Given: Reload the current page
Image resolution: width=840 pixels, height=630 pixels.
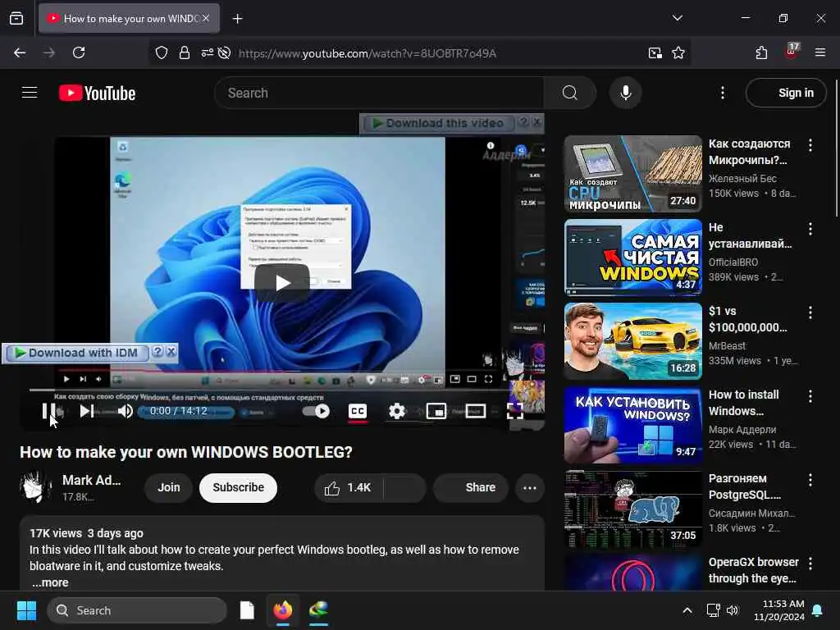Looking at the screenshot, I should pyautogui.click(x=79, y=52).
